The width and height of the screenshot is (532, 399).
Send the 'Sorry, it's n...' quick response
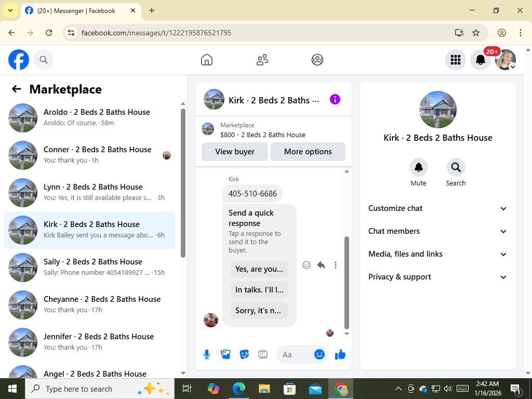(259, 311)
